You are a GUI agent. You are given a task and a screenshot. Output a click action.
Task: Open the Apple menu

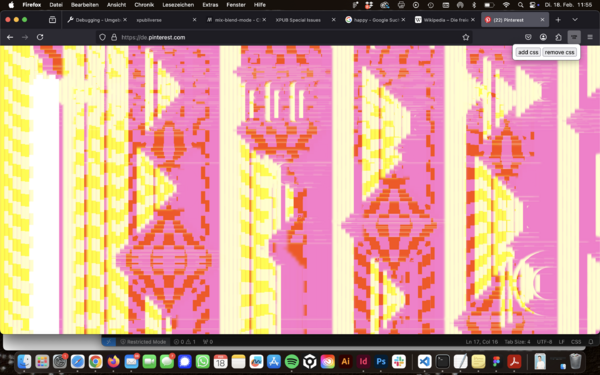(x=11, y=5)
